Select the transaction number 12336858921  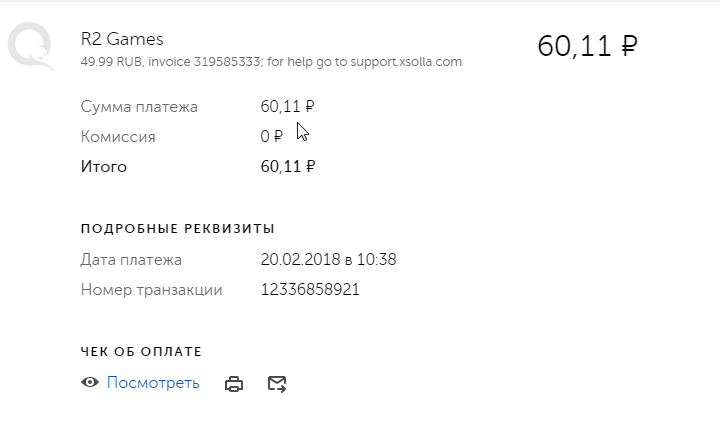point(310,290)
